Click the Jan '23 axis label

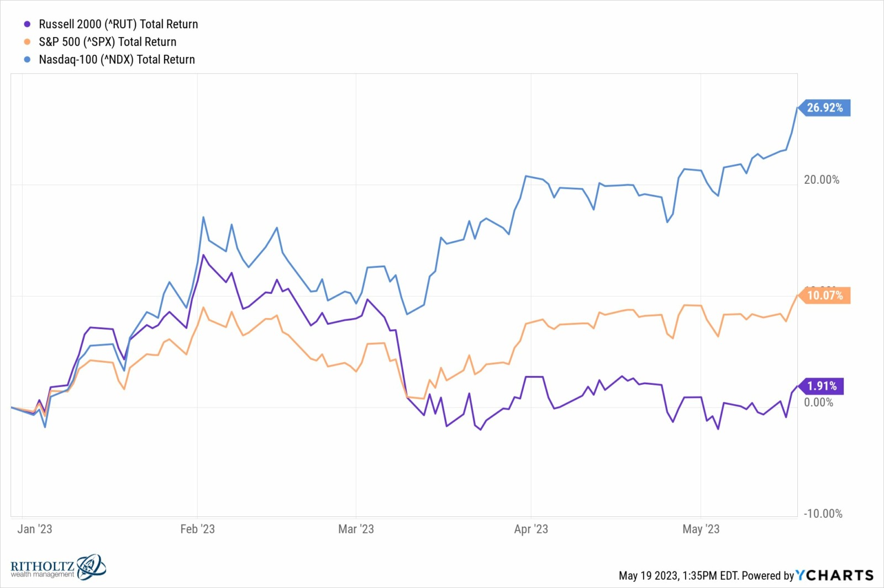point(35,529)
